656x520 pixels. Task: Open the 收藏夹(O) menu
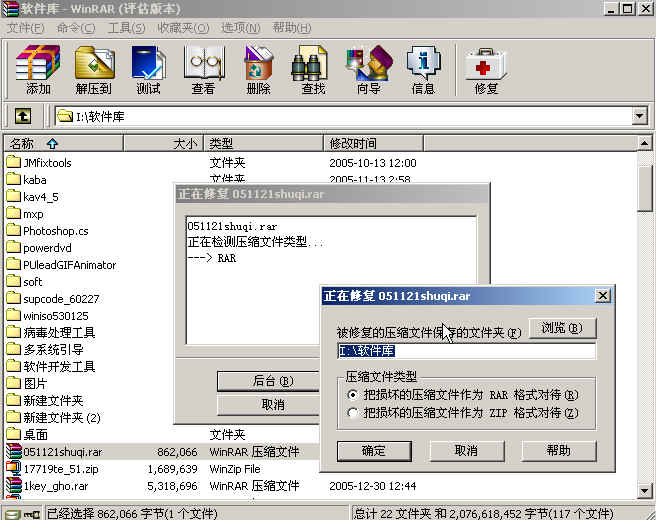point(183,28)
